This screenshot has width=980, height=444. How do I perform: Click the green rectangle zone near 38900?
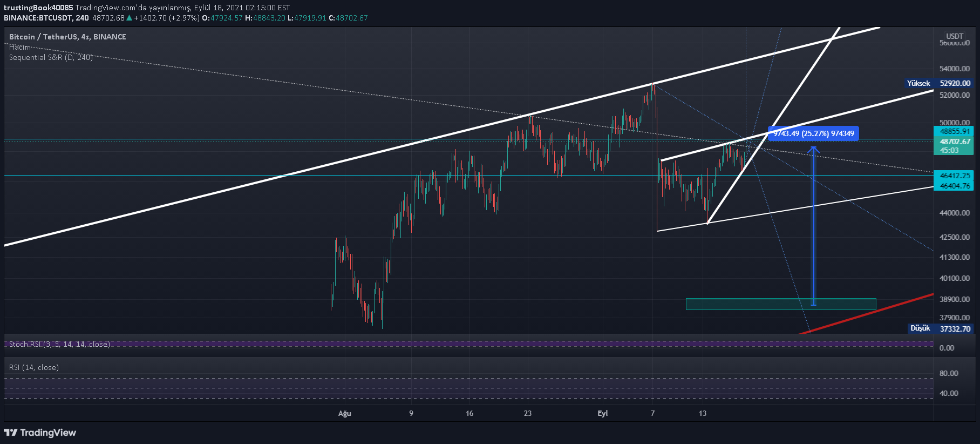click(x=781, y=304)
